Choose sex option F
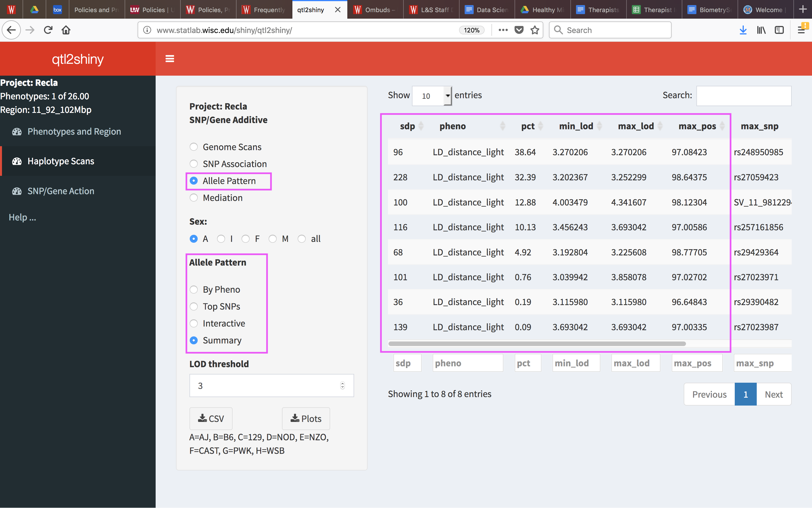 (246, 238)
